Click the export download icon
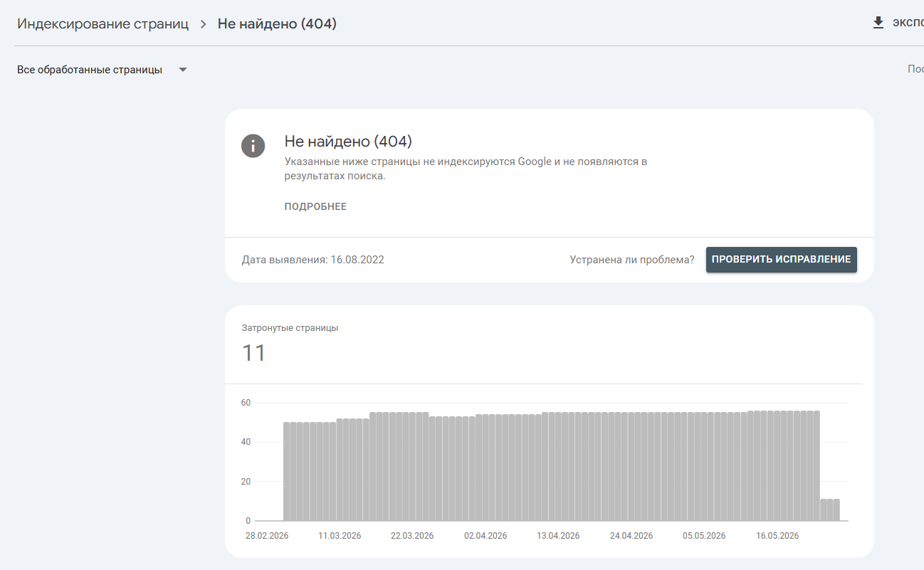Image resolution: width=924 pixels, height=570 pixels. click(878, 23)
